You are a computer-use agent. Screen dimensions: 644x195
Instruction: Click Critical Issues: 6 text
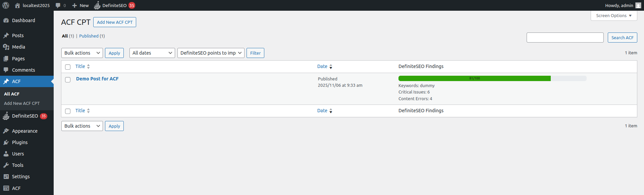click(x=414, y=92)
